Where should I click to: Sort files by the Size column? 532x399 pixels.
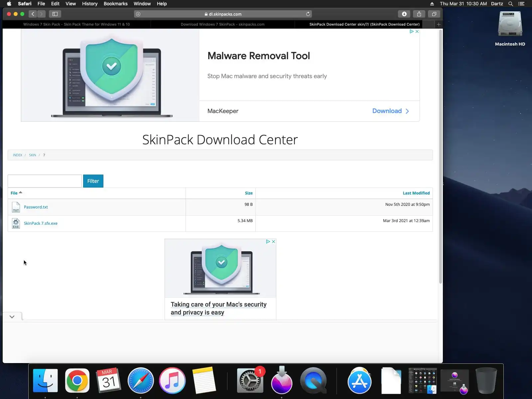click(249, 193)
